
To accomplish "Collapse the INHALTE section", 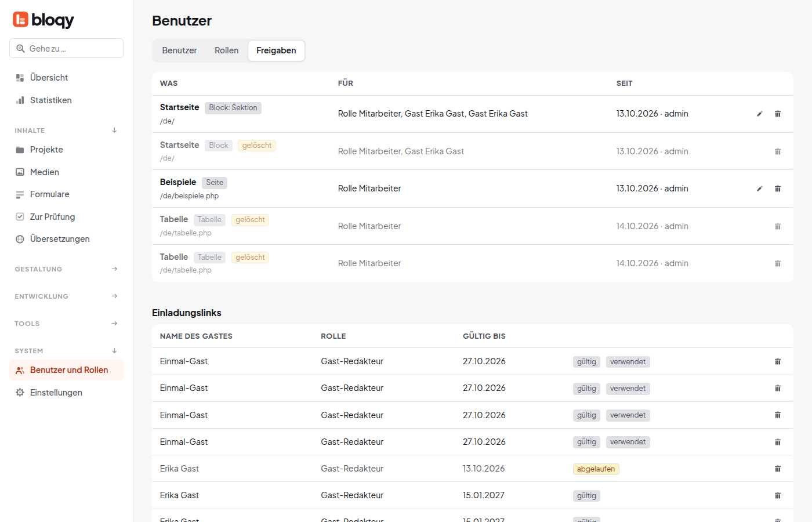I will [66, 130].
